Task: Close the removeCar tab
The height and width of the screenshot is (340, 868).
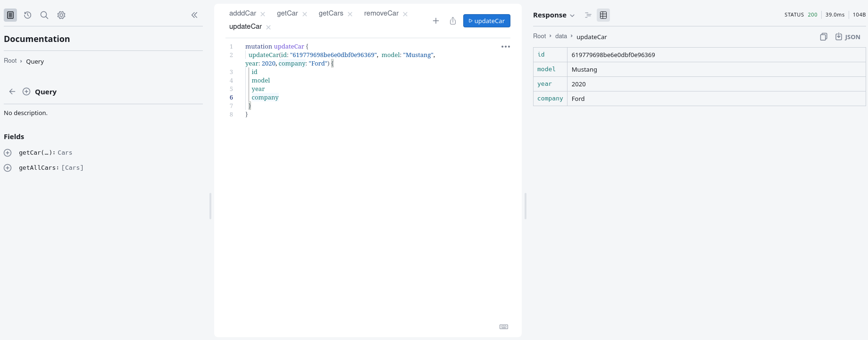Action: click(x=405, y=14)
